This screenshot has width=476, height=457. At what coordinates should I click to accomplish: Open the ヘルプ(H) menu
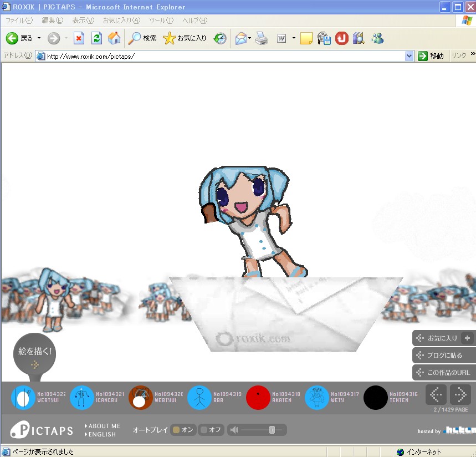pyautogui.click(x=195, y=21)
